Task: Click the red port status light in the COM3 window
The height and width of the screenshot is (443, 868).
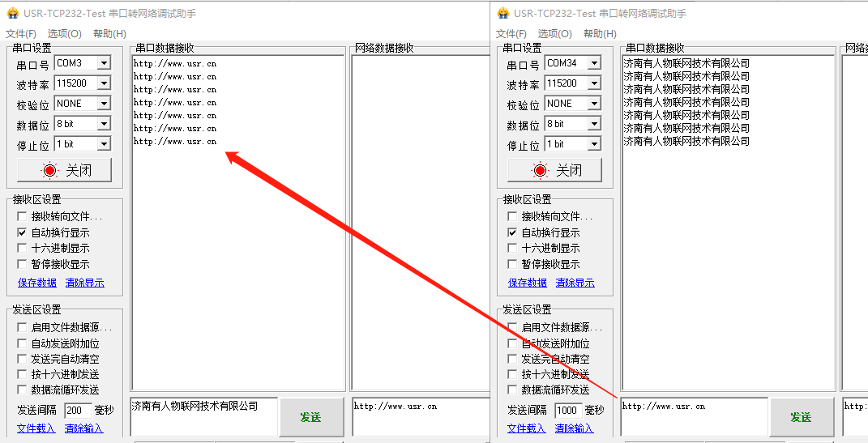Action: pos(50,170)
